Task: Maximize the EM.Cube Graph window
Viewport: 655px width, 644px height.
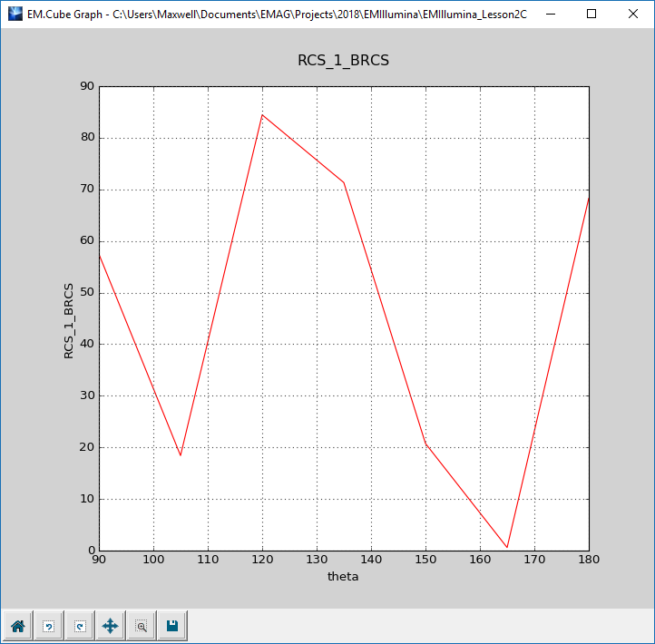Action: (x=591, y=15)
